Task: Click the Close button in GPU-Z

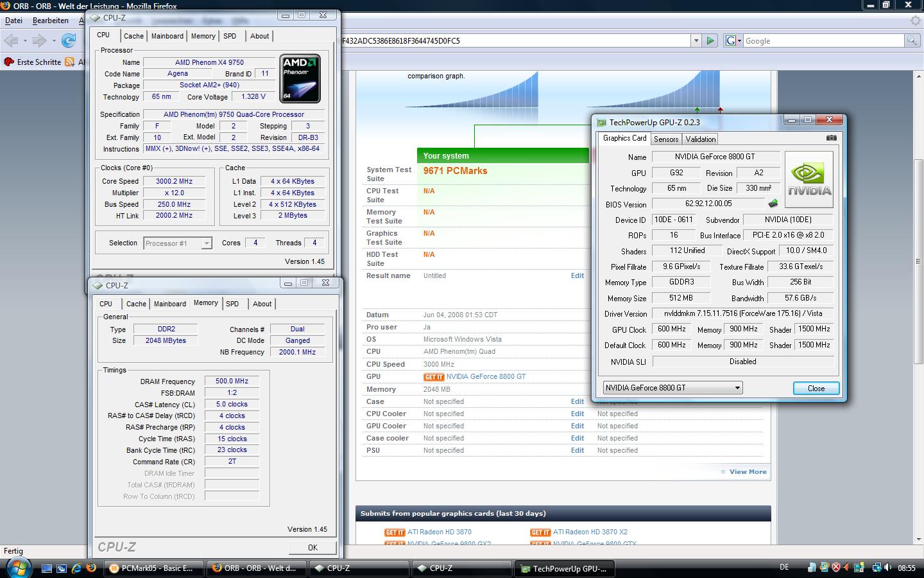Action: click(816, 389)
